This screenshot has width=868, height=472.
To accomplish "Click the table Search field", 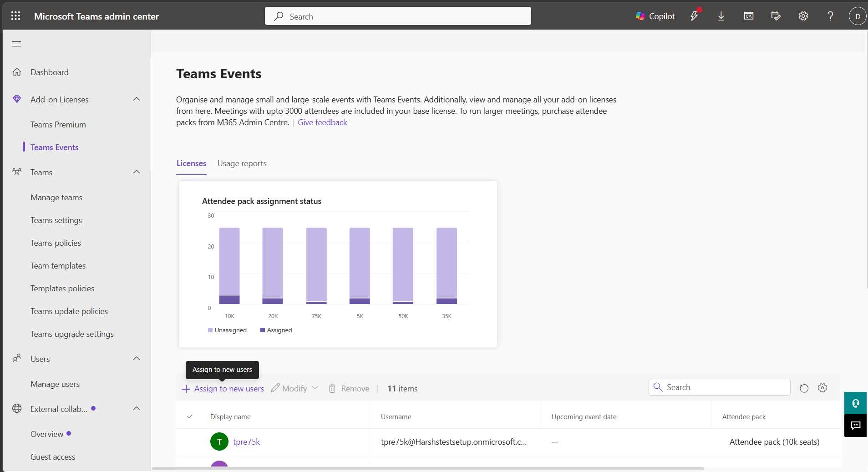I will click(720, 387).
